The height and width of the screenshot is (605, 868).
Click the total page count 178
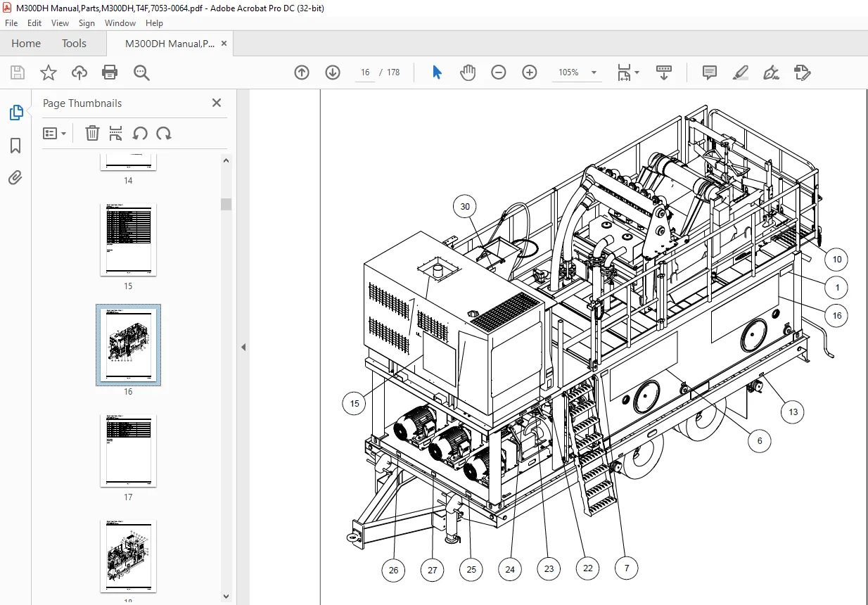click(x=393, y=72)
